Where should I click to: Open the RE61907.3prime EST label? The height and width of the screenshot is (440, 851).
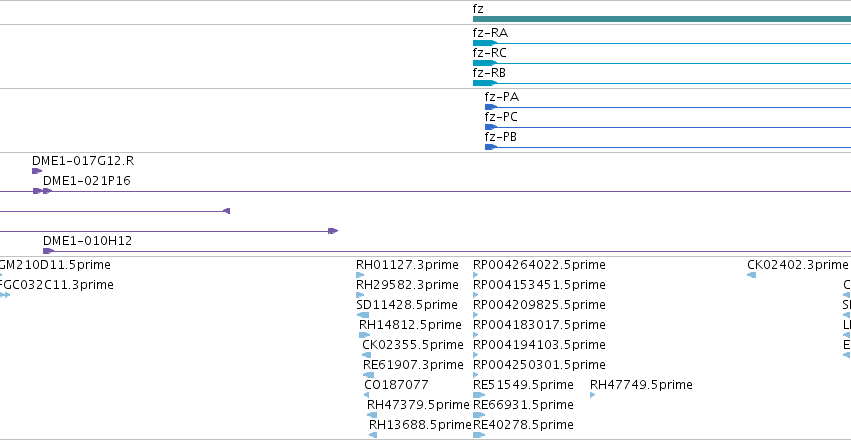(x=414, y=365)
